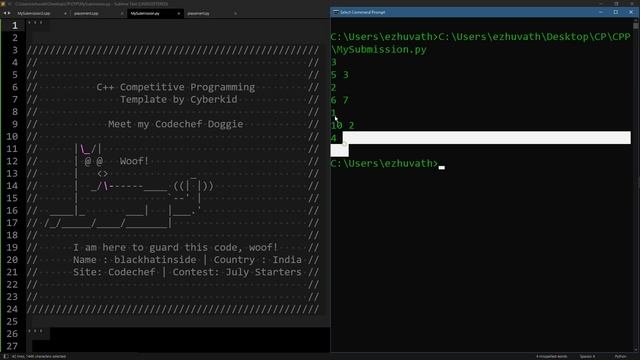Close the MySubmission.py tab
Viewport: 640px width, 360px height.
tap(178, 13)
